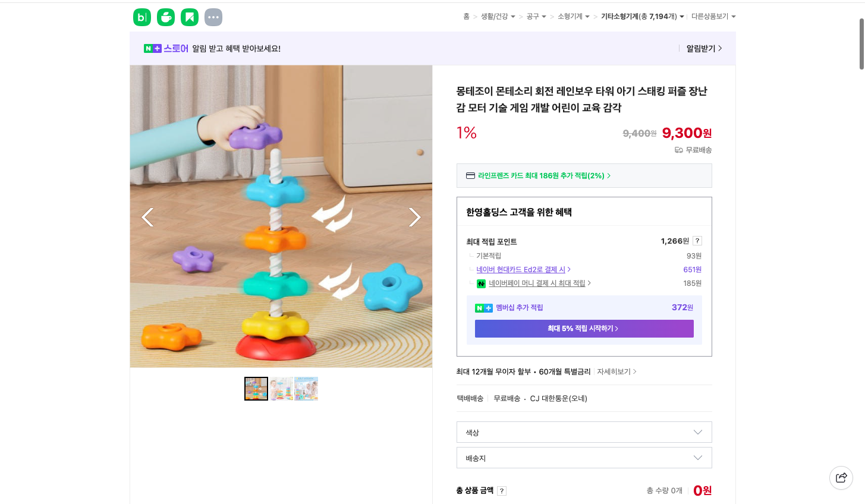The height and width of the screenshot is (504, 865).
Task: Open sharing via the bottom-right share icon
Action: pos(841,477)
